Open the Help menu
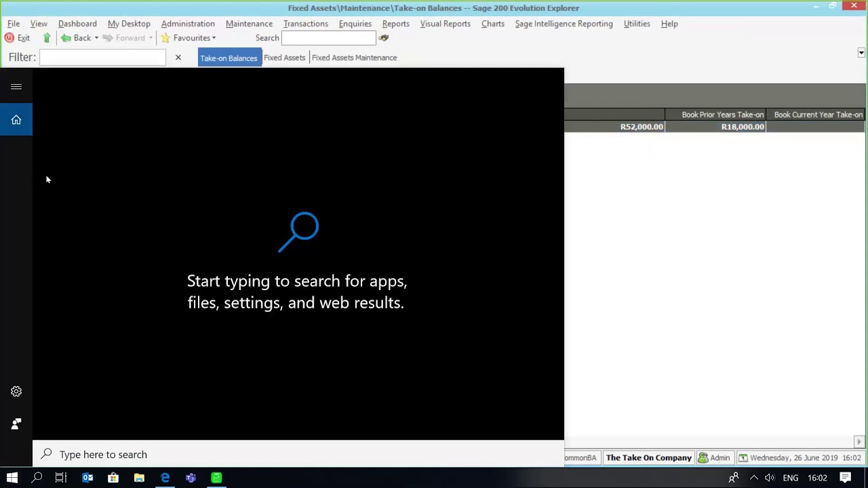Viewport: 868px width, 488px height. point(669,24)
